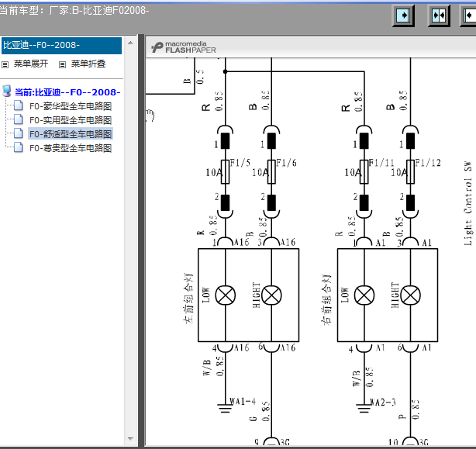Viewport: 476px width, 449px height.
Task: Click fuse F1/5 10A in diagram
Action: pos(225,172)
